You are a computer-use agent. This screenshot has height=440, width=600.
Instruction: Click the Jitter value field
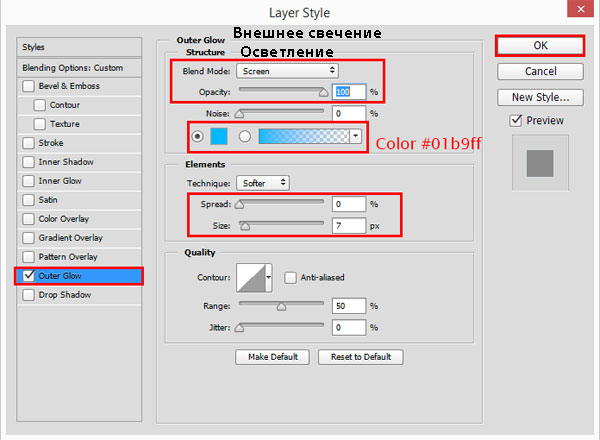pyautogui.click(x=349, y=328)
